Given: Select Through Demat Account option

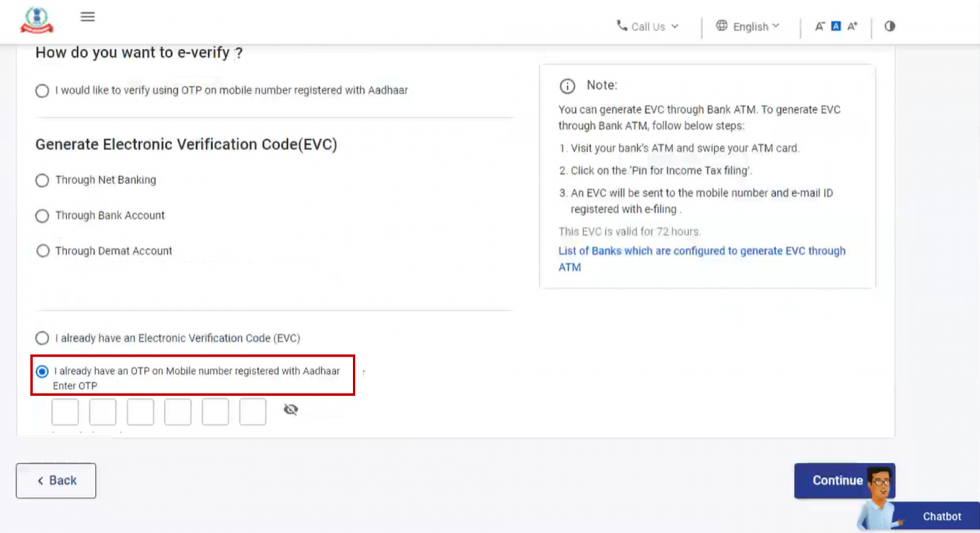Looking at the screenshot, I should (42, 250).
